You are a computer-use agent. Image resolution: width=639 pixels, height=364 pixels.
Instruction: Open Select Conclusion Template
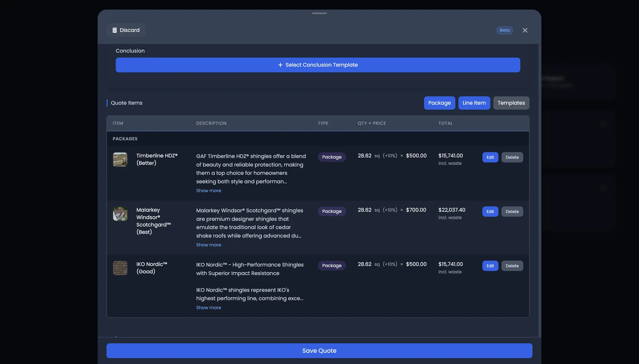(318, 65)
